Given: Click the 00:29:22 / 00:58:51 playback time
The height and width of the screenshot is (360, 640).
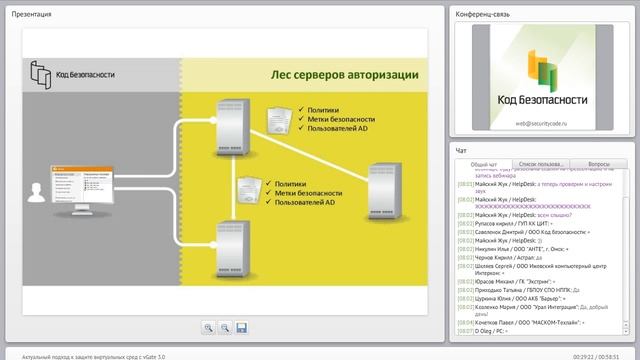Looking at the screenshot, I should [596, 357].
